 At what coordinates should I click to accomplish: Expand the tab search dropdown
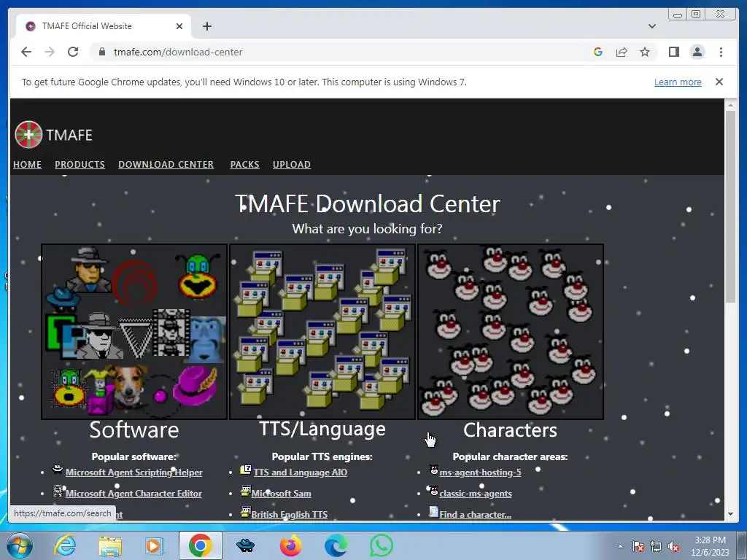(x=651, y=26)
